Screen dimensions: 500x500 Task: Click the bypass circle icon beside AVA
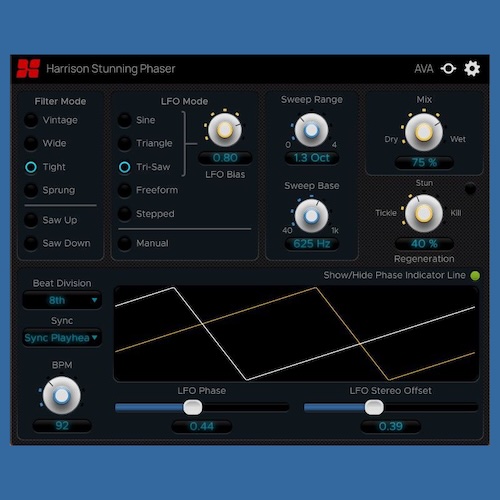coord(448,69)
